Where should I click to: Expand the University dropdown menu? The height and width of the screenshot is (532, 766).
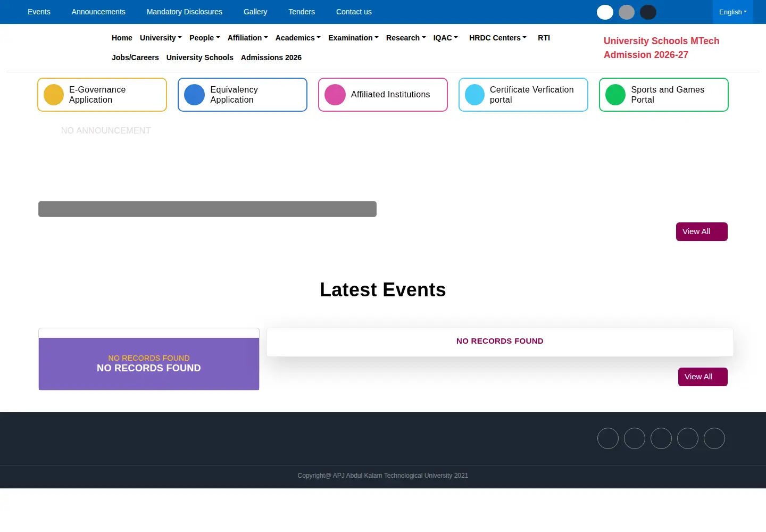pos(161,38)
